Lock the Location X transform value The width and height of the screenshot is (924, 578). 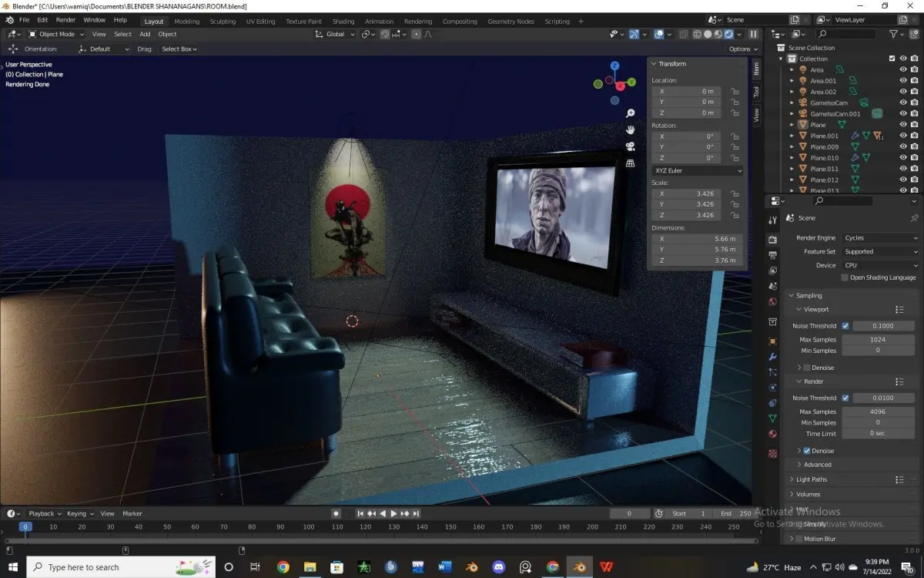pos(735,91)
